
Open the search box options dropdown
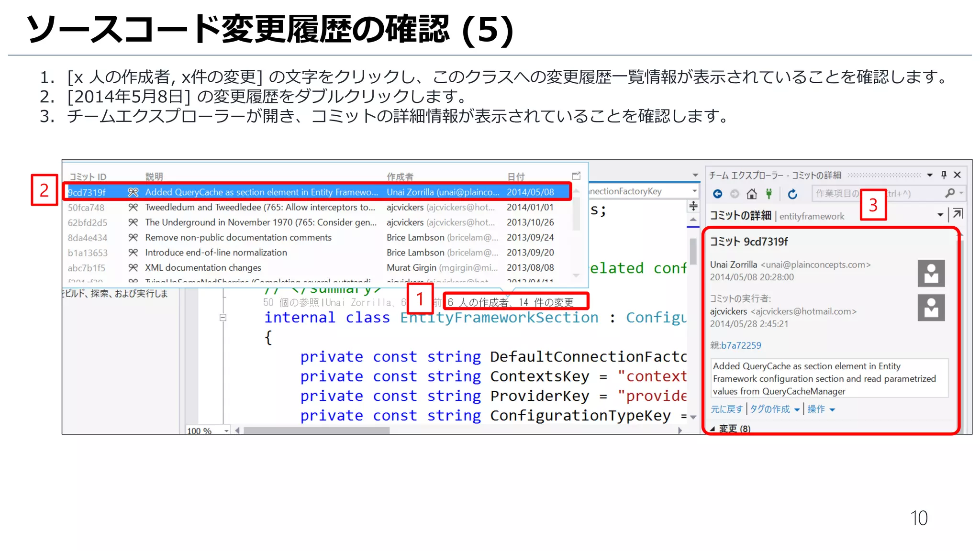(x=961, y=193)
